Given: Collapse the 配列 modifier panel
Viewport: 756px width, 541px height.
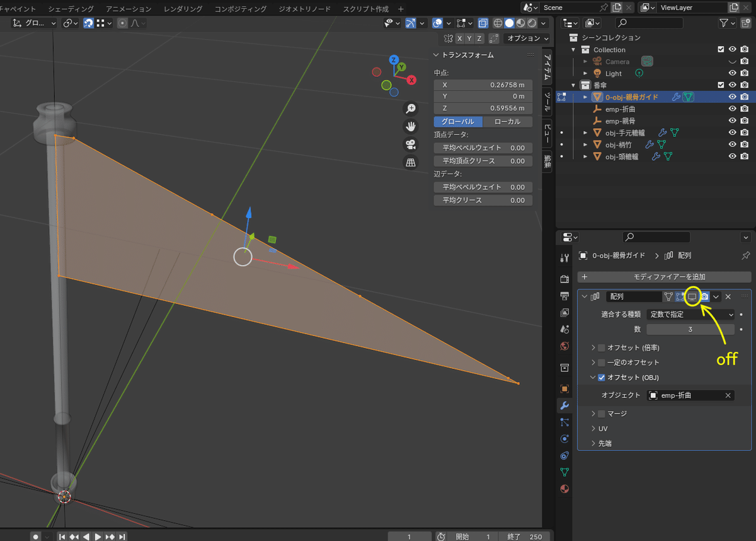Looking at the screenshot, I should pos(585,296).
